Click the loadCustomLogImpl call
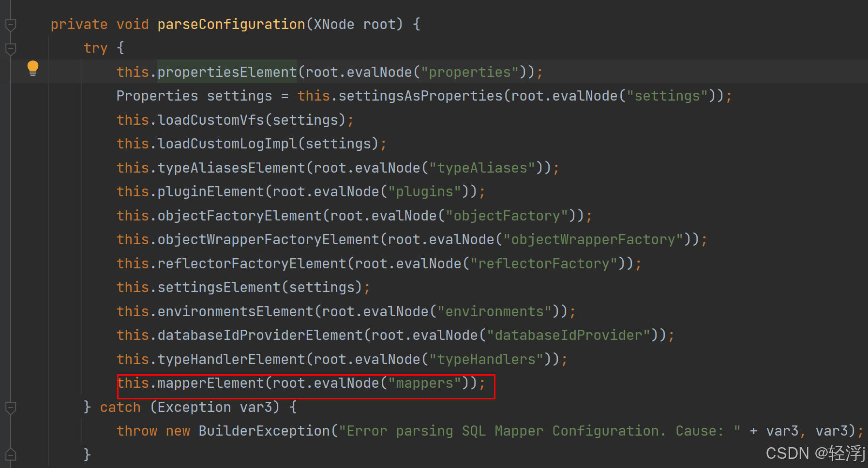Viewport: 868px width, 468px height. coord(227,144)
